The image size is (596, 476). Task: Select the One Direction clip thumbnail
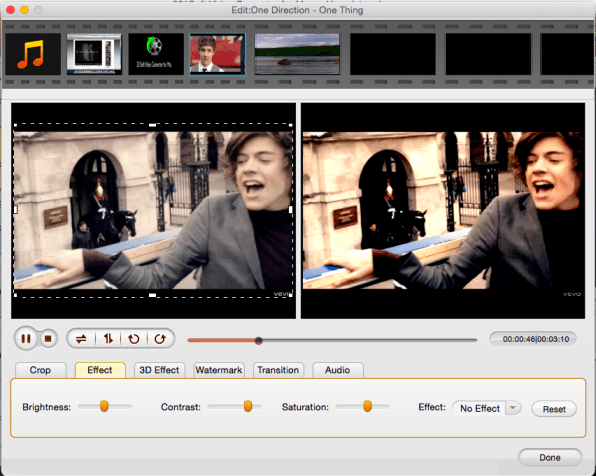coord(217,54)
